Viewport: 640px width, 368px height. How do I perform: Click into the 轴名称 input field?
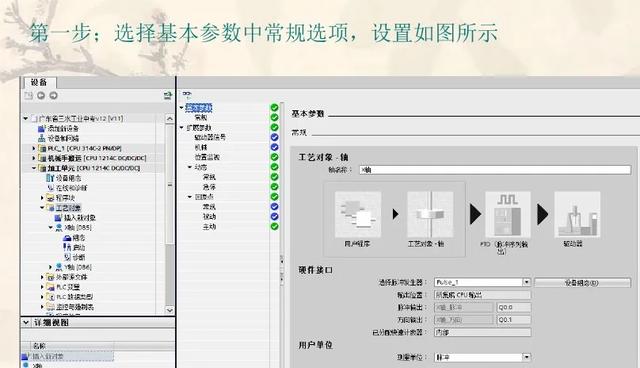pos(495,170)
